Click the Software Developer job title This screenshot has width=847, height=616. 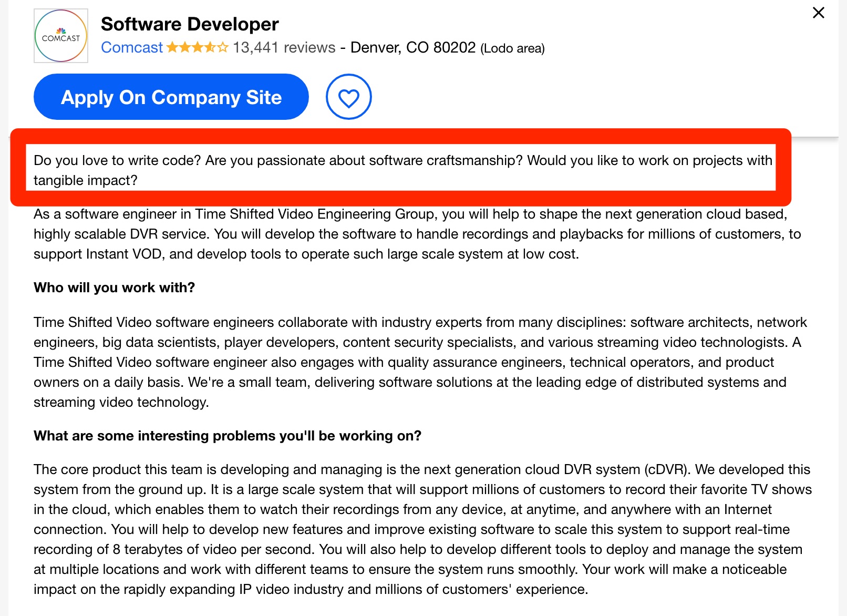pos(189,24)
